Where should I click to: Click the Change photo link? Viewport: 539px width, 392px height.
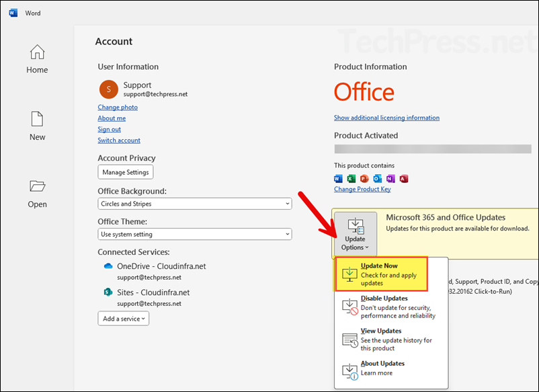[118, 107]
